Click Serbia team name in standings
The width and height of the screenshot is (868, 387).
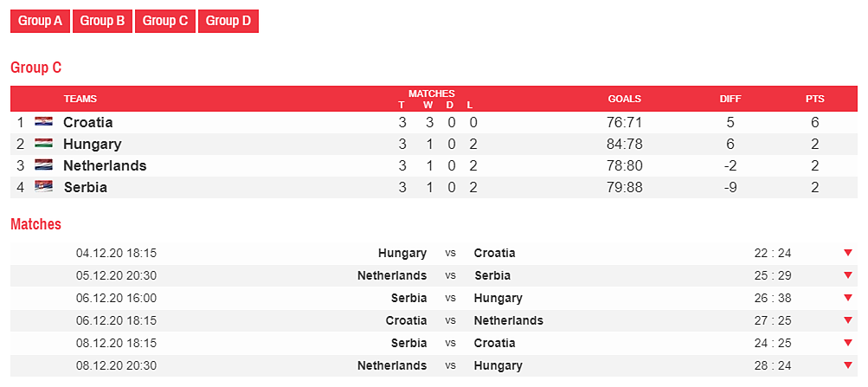point(85,187)
